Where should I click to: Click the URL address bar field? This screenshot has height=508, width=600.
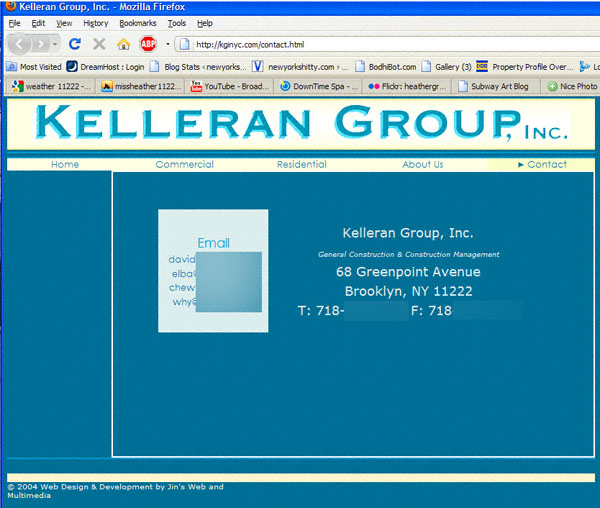[380, 44]
